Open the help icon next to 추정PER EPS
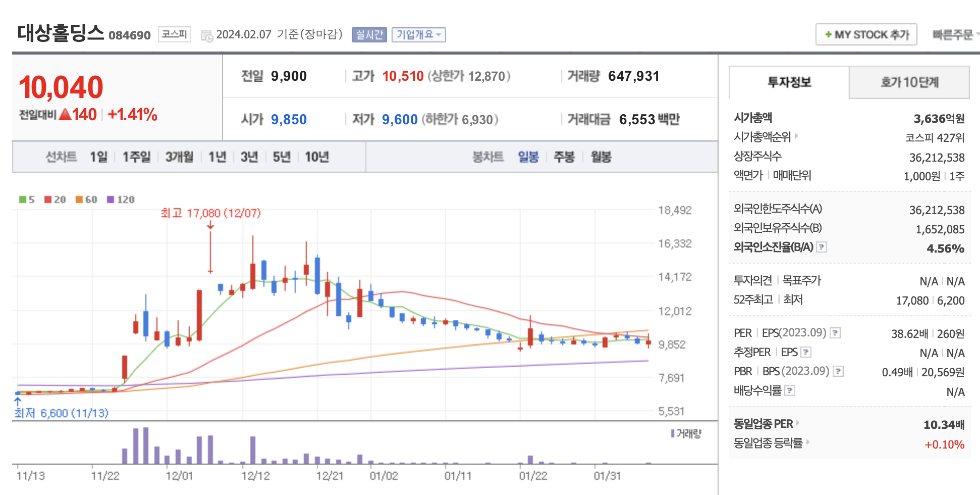Image resolution: width=980 pixels, height=495 pixels. (806, 353)
